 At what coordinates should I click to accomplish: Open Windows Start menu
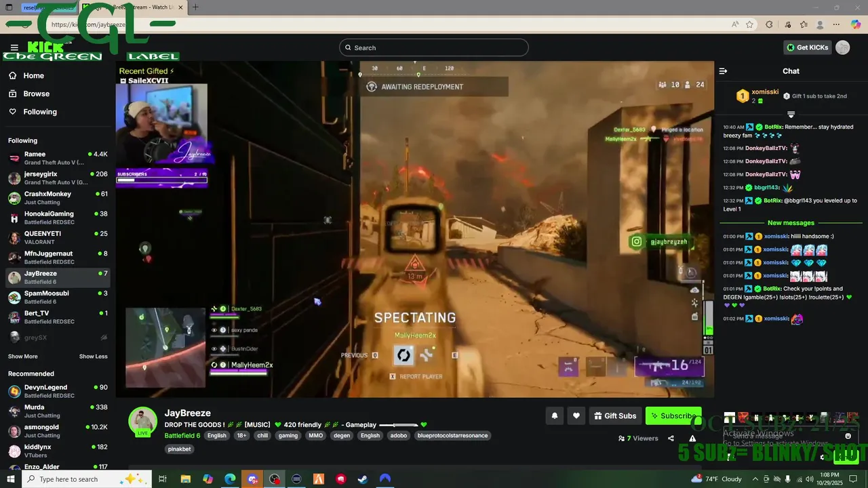[x=11, y=479]
